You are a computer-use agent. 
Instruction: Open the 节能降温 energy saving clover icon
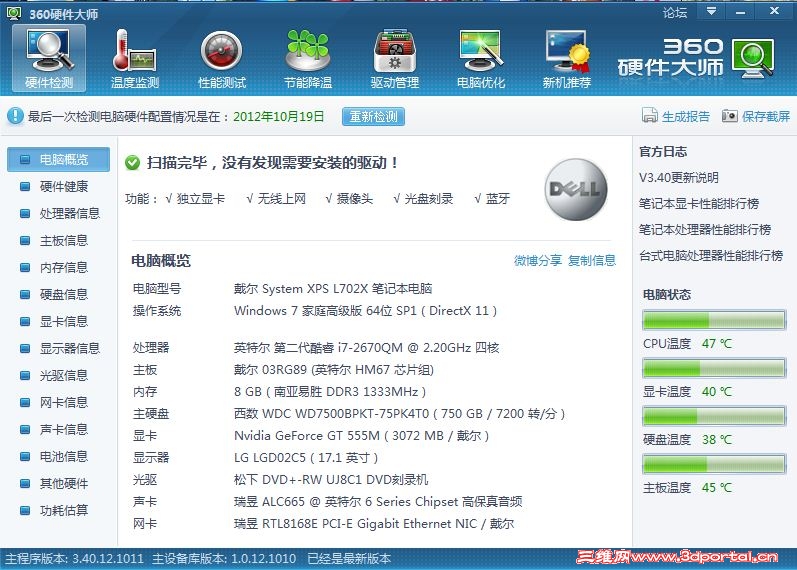[308, 58]
